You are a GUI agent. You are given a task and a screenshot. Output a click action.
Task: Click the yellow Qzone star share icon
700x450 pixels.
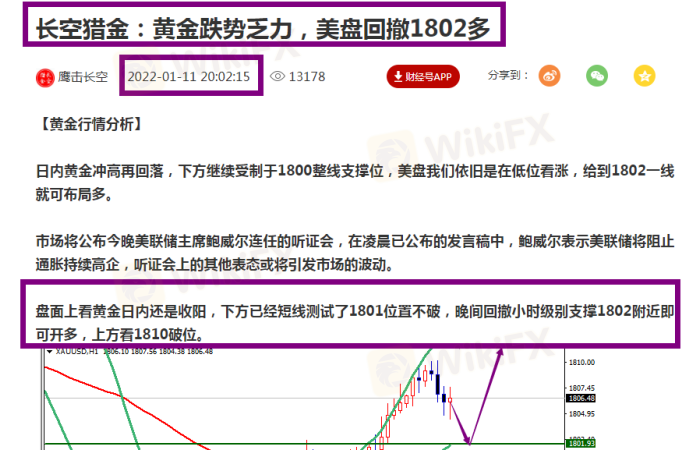pyautogui.click(x=645, y=76)
